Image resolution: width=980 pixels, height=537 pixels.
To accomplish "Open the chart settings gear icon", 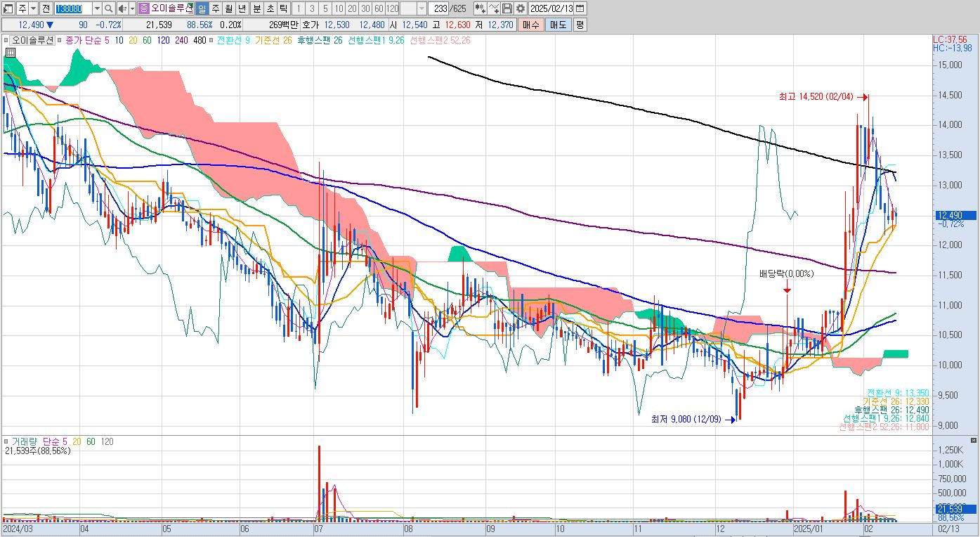I will pos(520,8).
